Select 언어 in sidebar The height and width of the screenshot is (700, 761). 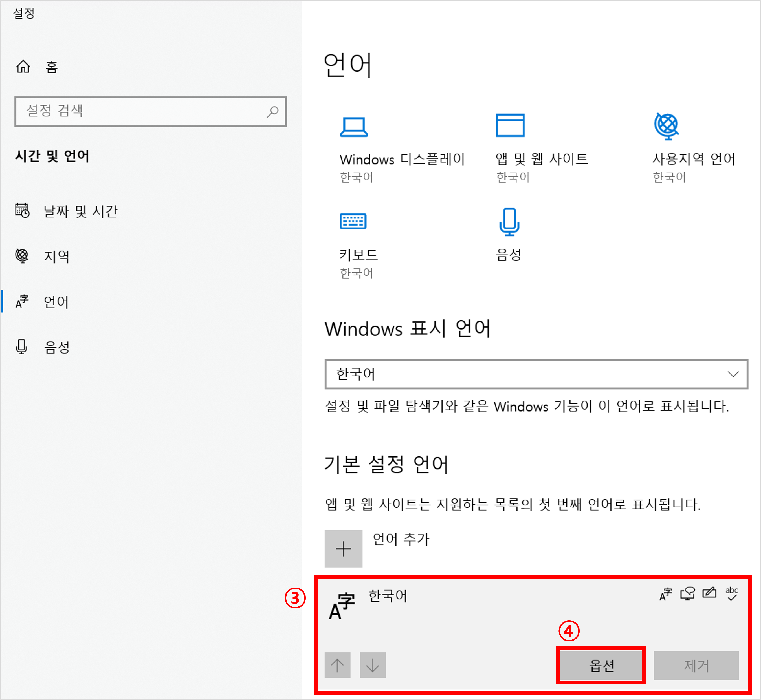tap(56, 302)
